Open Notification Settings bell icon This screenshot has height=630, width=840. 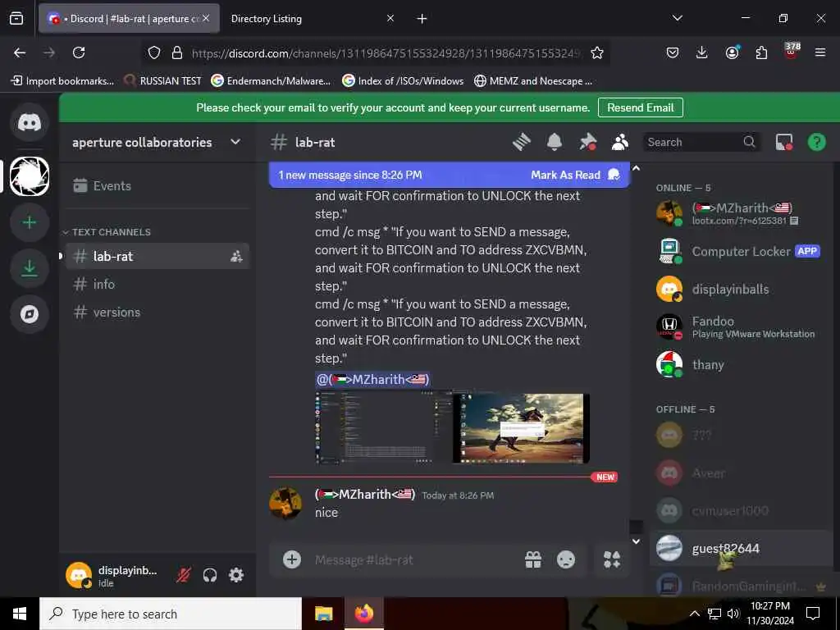[555, 142]
